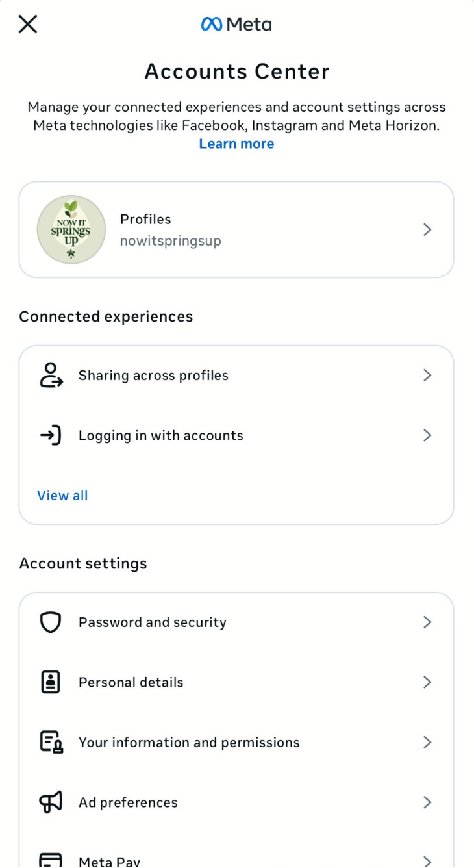Open Password and security settings
The height and width of the screenshot is (868, 474).
(153, 622)
